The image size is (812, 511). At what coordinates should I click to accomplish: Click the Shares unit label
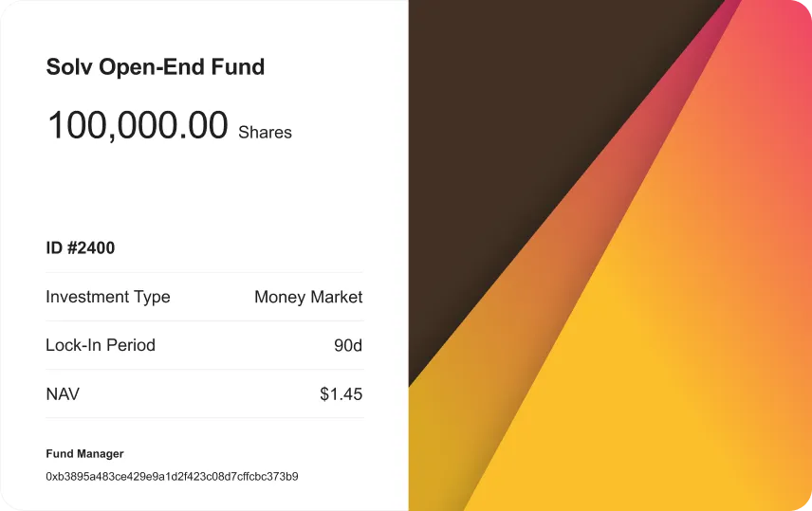(x=266, y=133)
